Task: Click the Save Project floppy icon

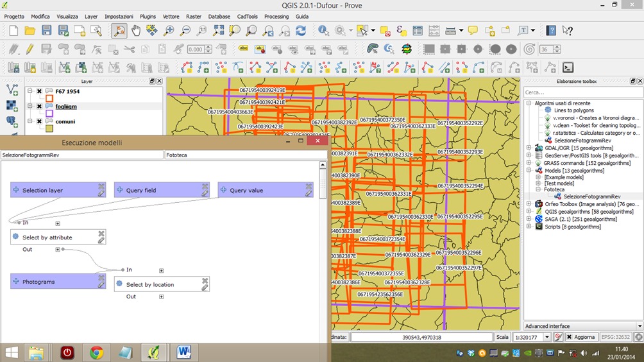Action: point(46,30)
